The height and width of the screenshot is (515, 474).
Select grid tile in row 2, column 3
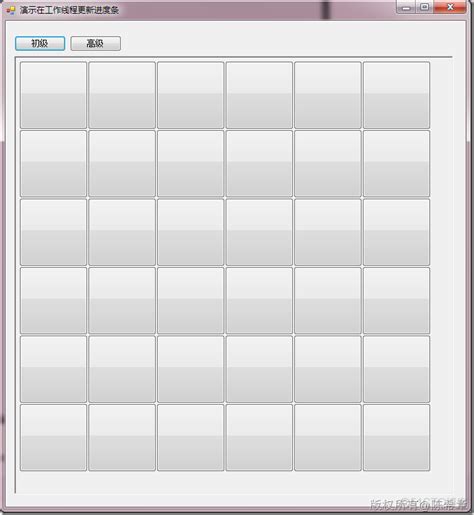(191, 164)
